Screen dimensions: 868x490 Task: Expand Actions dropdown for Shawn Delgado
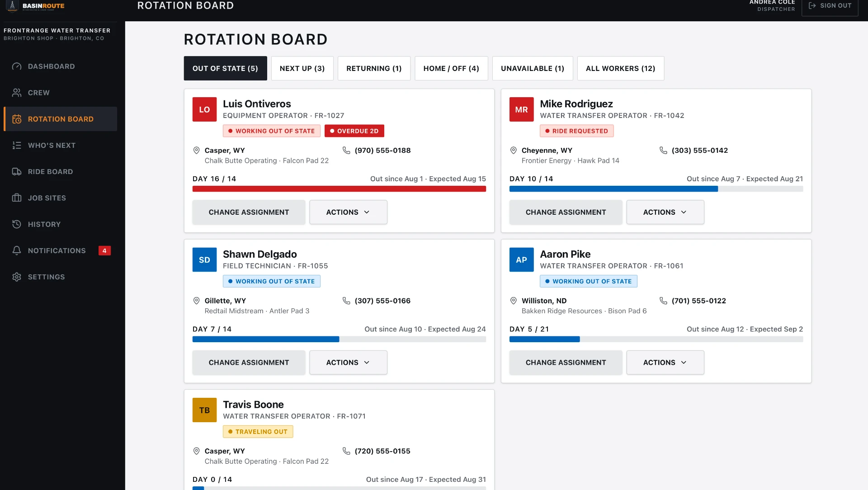pos(348,363)
